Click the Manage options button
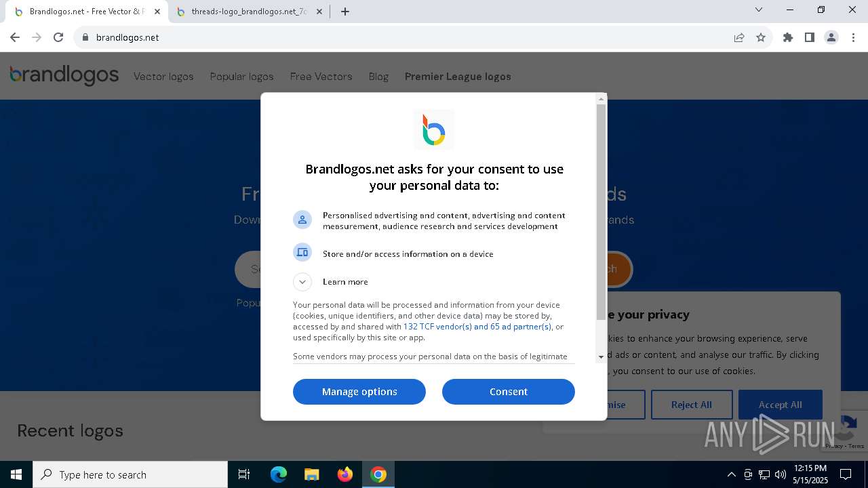 (359, 392)
